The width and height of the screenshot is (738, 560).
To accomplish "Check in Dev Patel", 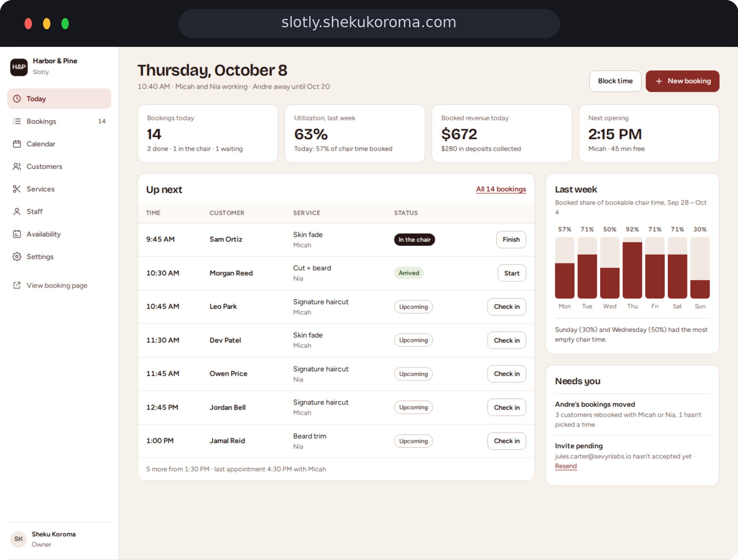I will 507,340.
